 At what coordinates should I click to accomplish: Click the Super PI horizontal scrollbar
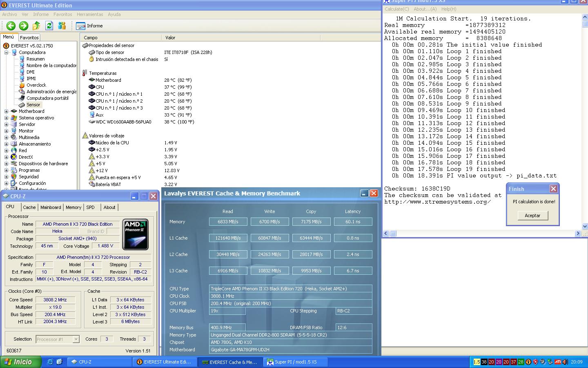click(481, 233)
